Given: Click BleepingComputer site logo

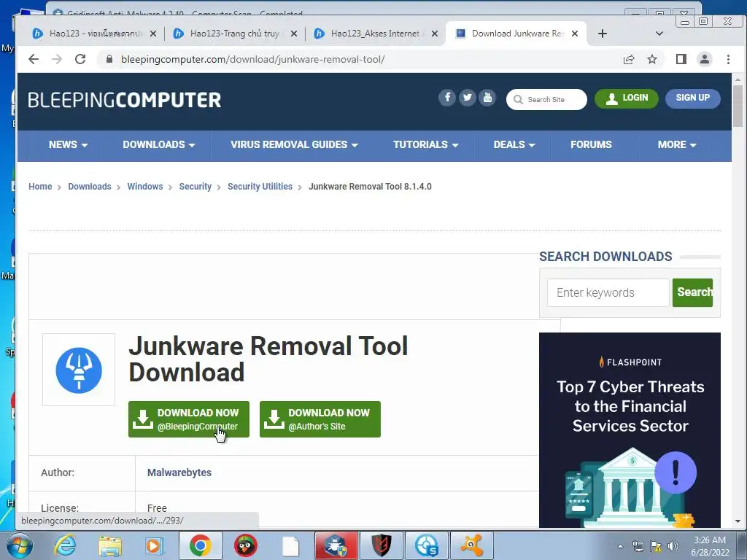Looking at the screenshot, I should (x=124, y=100).
